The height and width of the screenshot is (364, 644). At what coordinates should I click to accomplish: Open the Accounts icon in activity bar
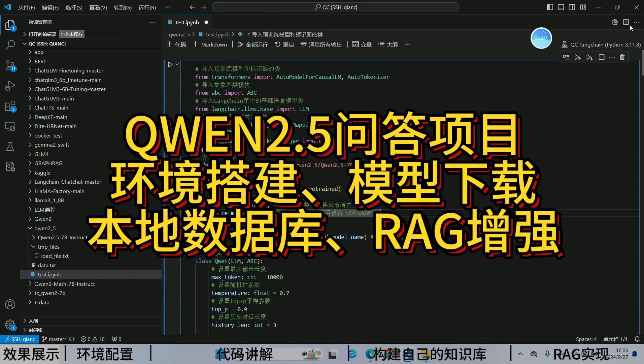[10, 304]
